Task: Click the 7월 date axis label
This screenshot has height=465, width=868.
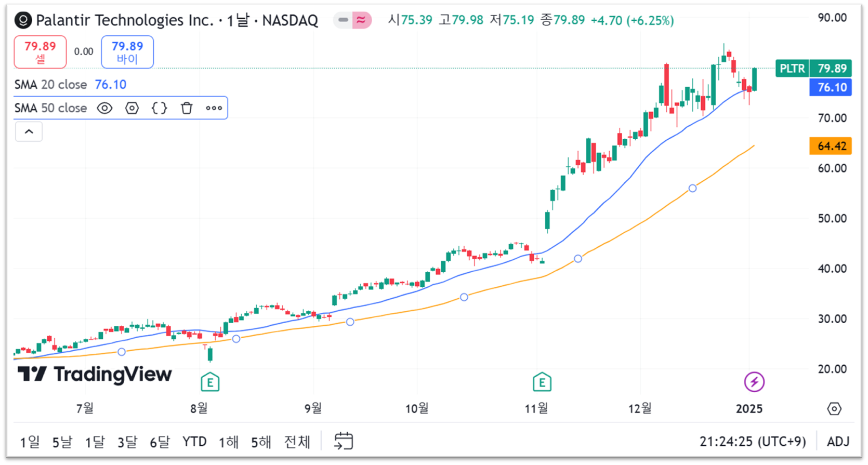Action: 85,408
